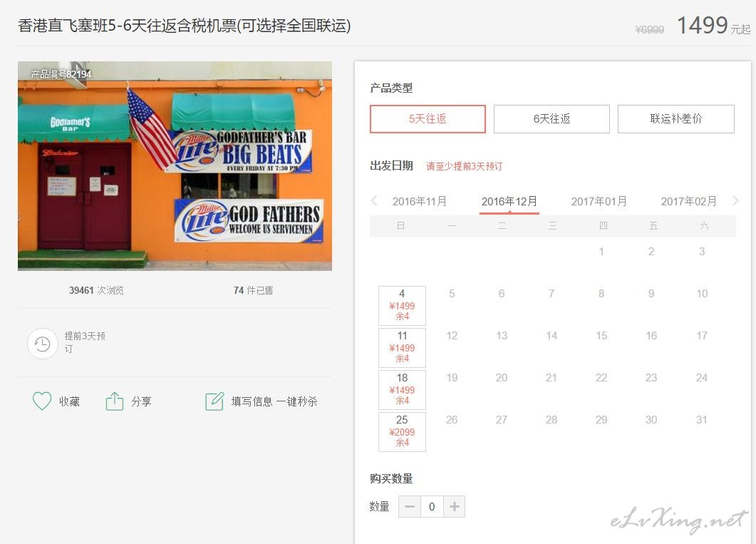756x544 pixels.
Task: Click the 分享 share label
Action: [x=141, y=401]
